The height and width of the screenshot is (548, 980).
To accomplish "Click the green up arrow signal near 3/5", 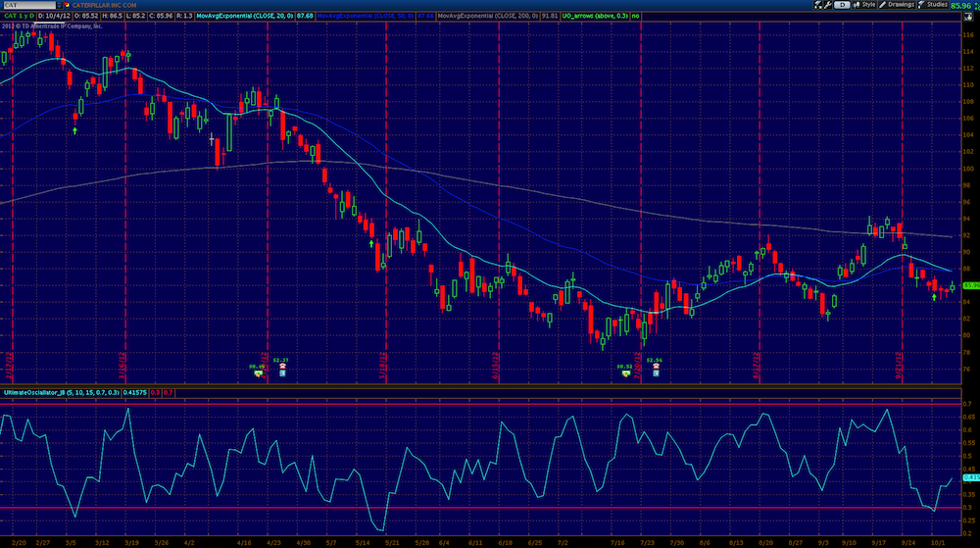I will click(x=75, y=130).
